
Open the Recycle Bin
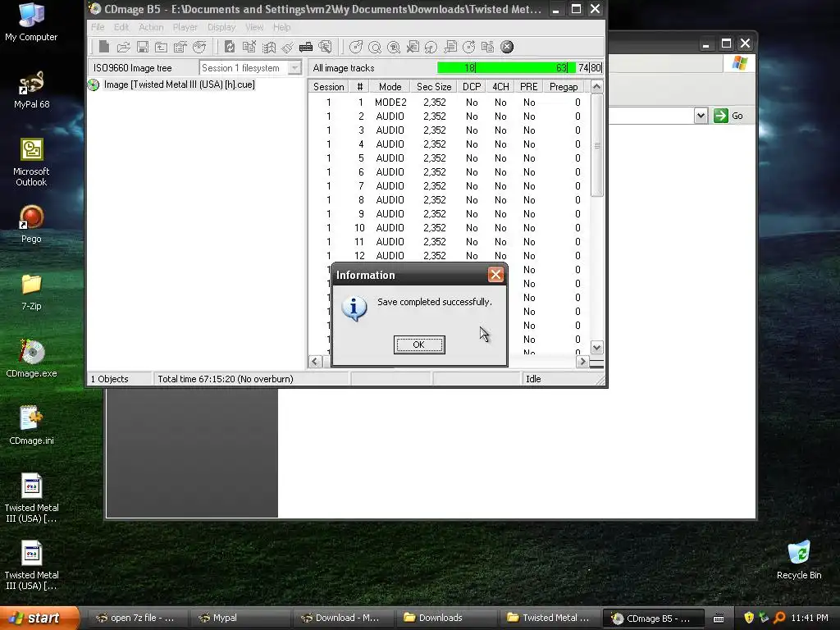pos(799,559)
